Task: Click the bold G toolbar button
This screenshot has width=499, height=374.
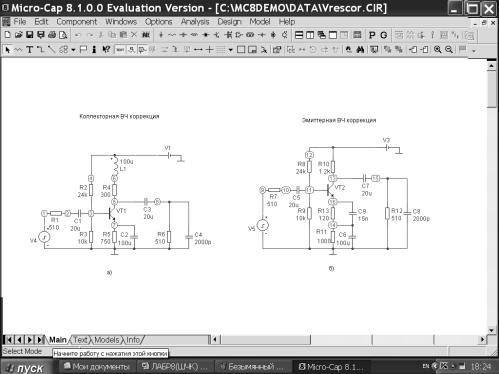Action: tap(383, 35)
